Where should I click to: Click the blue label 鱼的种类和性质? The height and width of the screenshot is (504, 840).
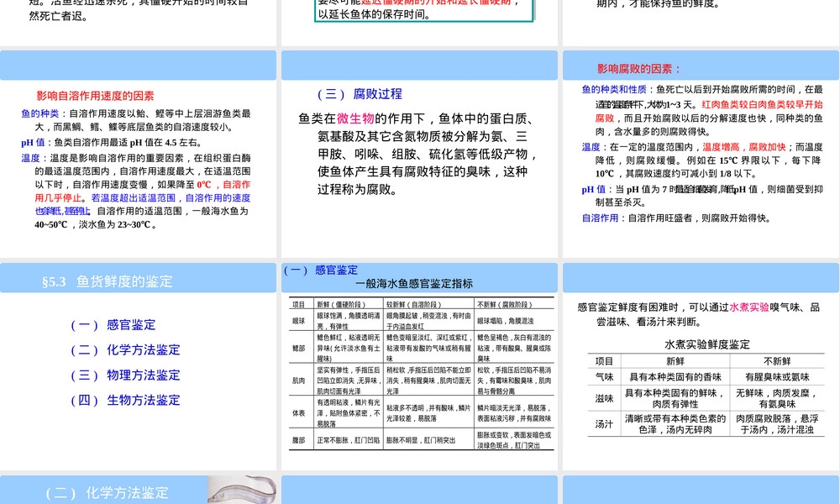coord(614,89)
